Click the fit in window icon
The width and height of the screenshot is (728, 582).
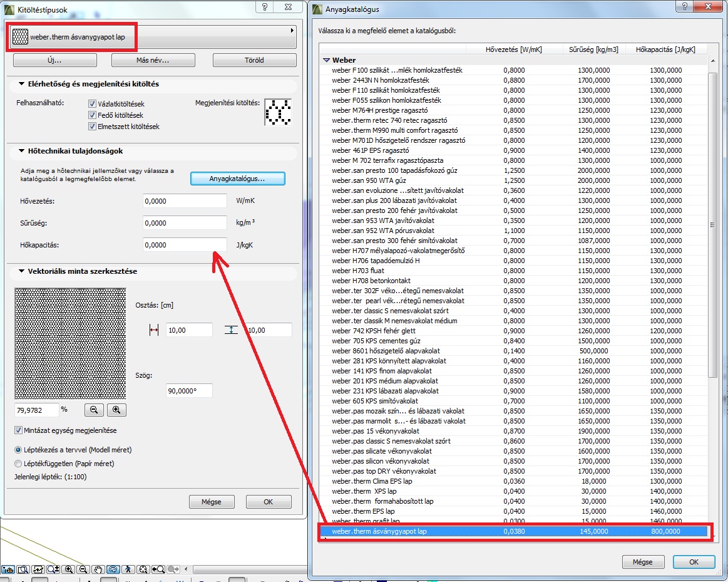143,569
